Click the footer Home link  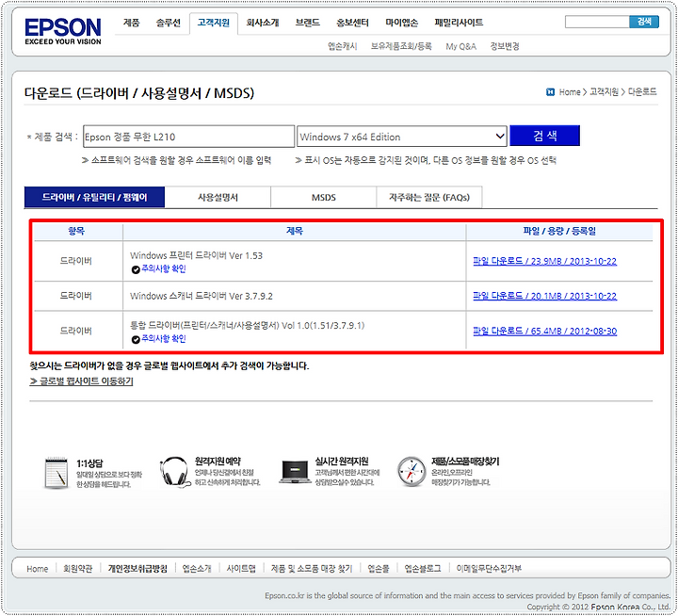point(37,569)
